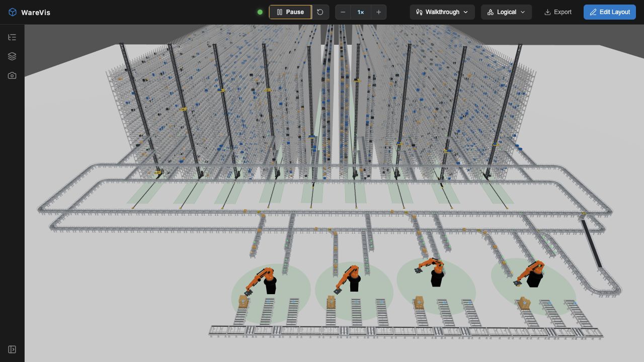Screen dimensions: 644x362
Task: Open the tree outline panel icon
Action: (12, 37)
